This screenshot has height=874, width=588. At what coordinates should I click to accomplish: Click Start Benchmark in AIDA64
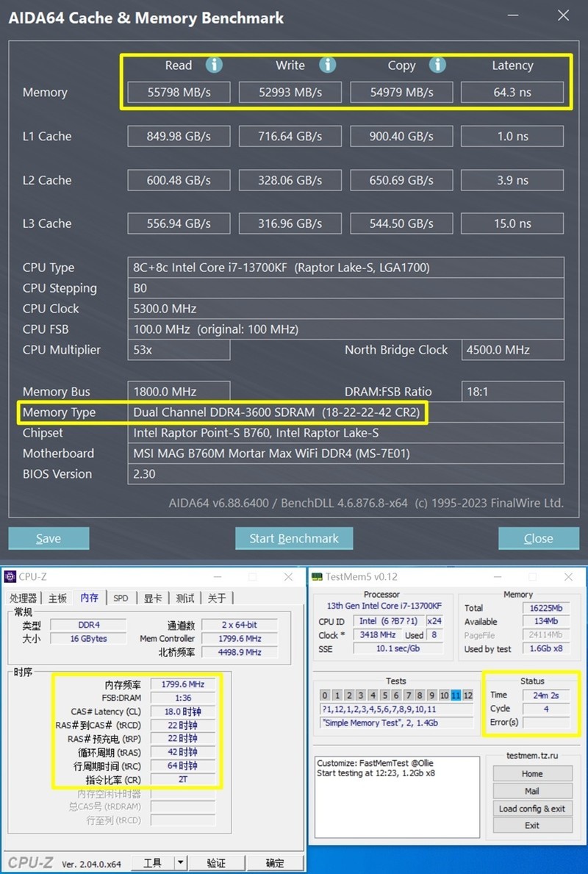(x=294, y=538)
